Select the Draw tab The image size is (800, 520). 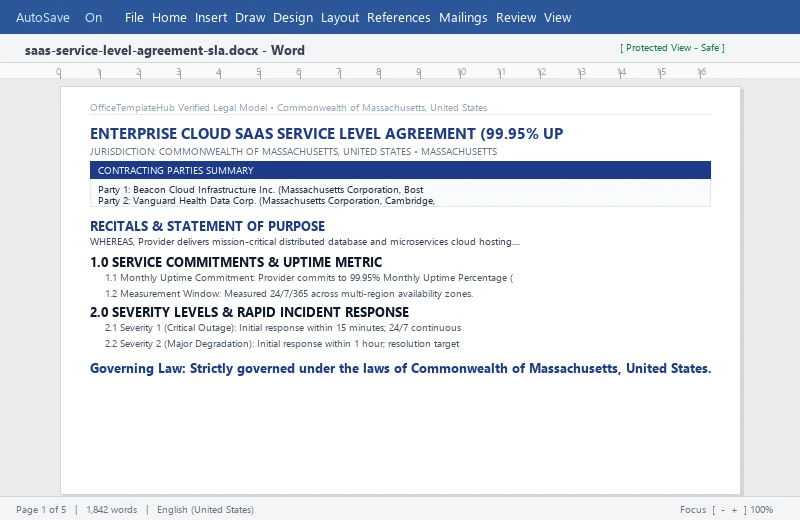(250, 17)
